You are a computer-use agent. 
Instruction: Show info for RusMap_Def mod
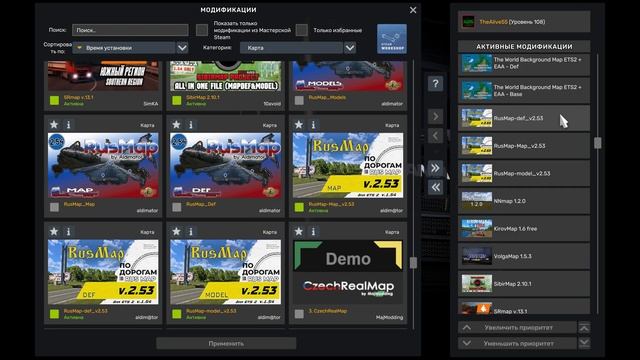[191, 124]
